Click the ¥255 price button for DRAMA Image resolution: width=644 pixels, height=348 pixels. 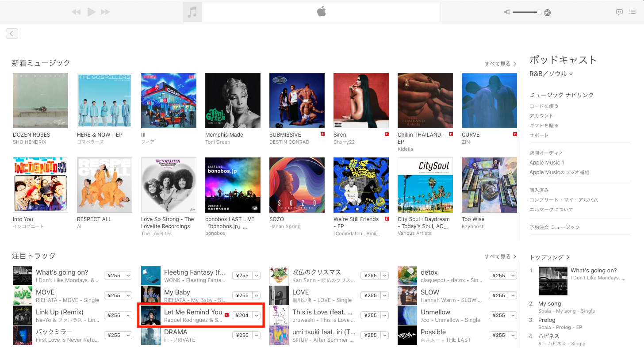point(242,335)
